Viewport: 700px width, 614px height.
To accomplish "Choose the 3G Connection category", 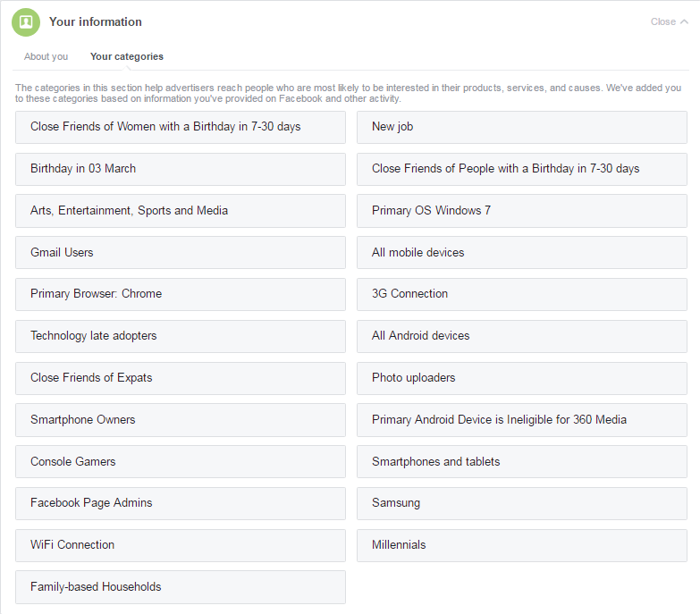I will pos(521,294).
